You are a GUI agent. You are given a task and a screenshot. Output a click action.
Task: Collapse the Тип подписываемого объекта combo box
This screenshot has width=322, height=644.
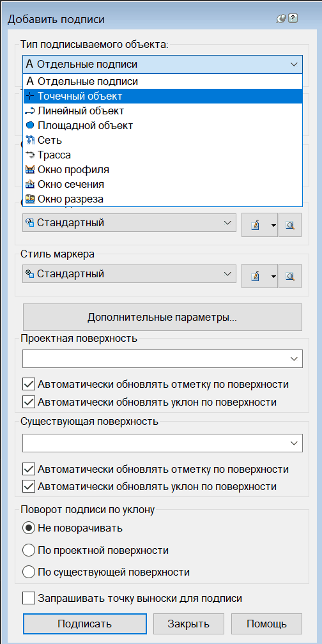point(163,65)
